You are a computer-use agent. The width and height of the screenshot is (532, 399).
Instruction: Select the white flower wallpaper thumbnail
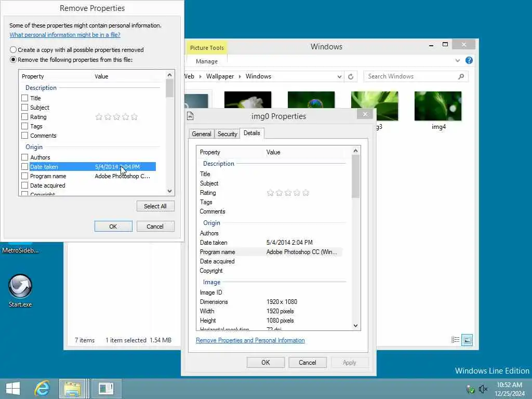pyautogui.click(x=248, y=100)
